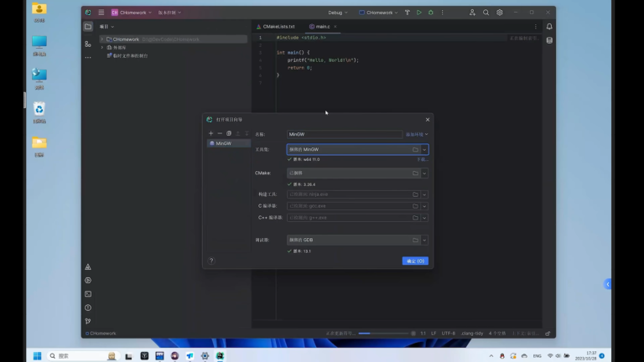Expand the CHomework project tree node
Image resolution: width=644 pixels, height=362 pixels.
[x=102, y=39]
